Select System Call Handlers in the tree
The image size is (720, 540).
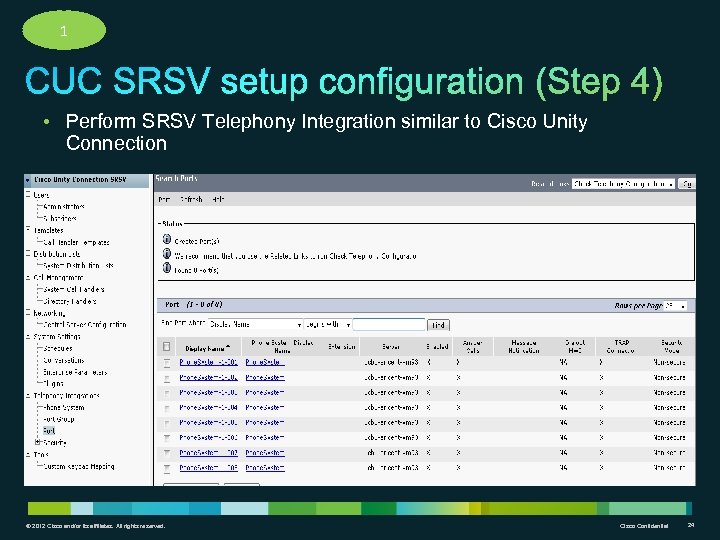[73, 289]
